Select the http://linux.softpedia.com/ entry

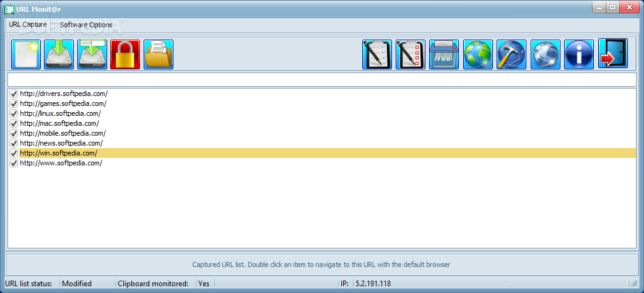click(x=61, y=113)
